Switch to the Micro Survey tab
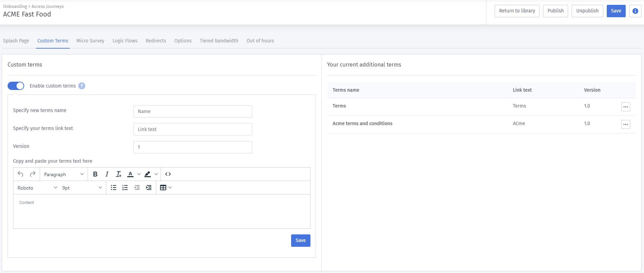 point(90,41)
